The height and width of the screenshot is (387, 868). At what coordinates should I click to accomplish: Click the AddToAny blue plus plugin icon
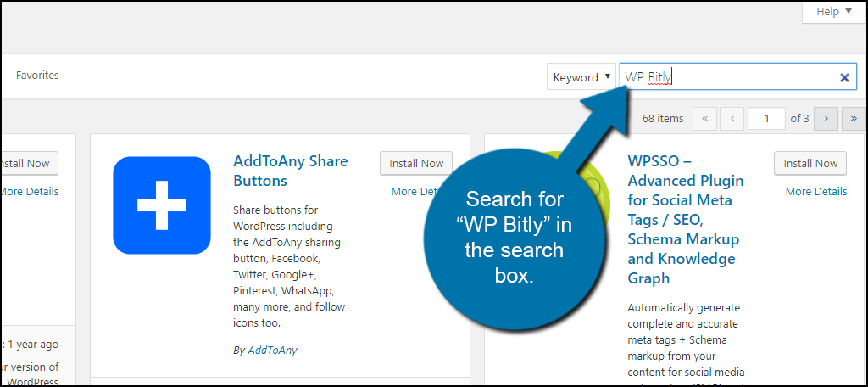click(x=161, y=205)
